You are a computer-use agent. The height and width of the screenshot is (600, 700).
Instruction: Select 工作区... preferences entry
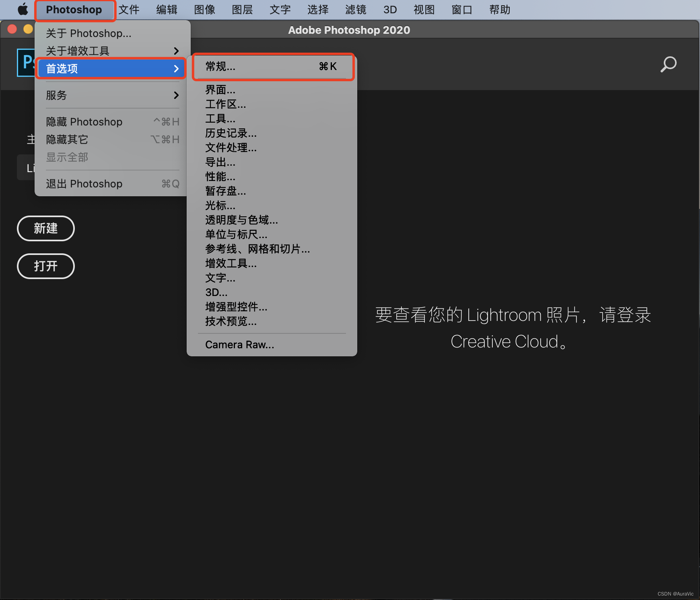pos(272,104)
